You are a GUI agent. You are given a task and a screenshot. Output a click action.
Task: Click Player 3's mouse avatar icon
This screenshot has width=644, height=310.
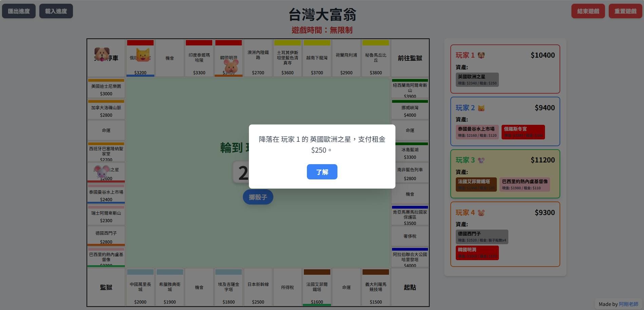click(481, 160)
